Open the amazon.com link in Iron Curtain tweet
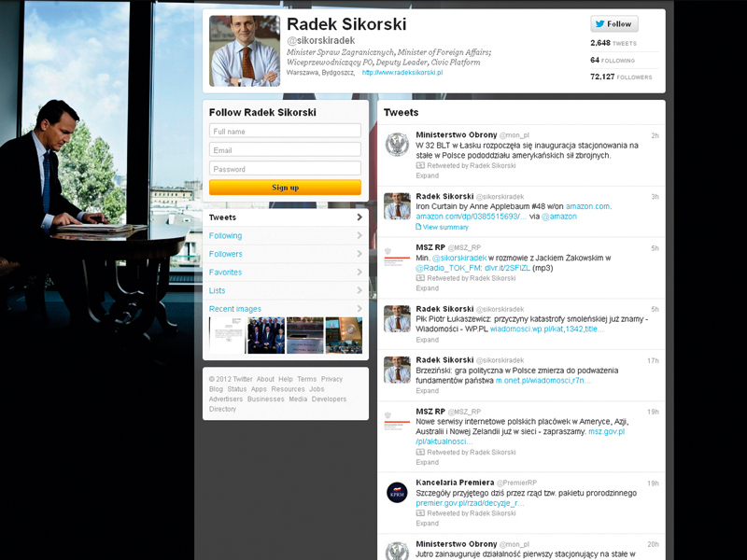Screen dimensions: 747x560 coord(587,206)
